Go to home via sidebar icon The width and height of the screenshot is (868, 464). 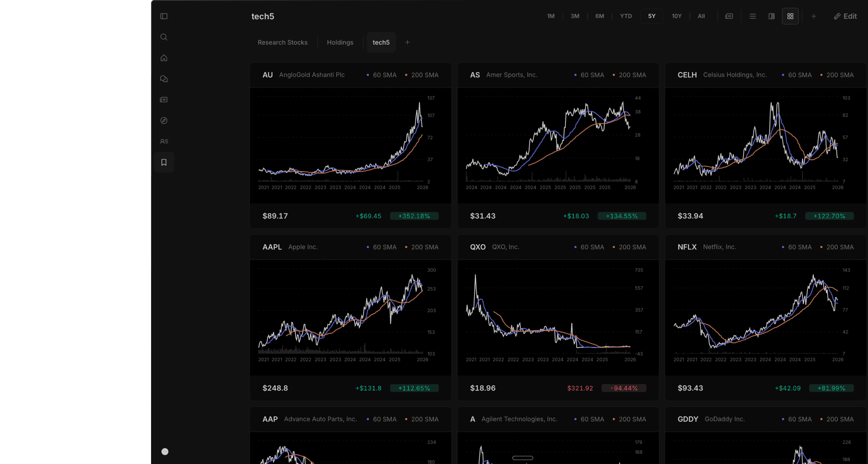coord(164,58)
